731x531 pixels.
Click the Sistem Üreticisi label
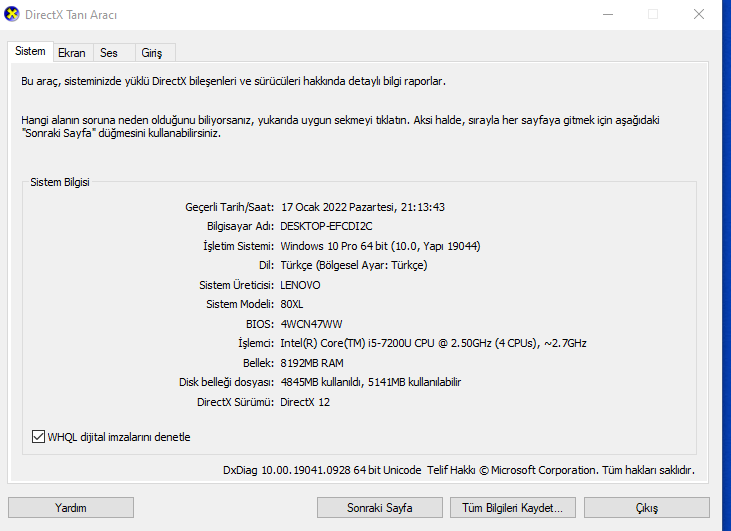(236, 285)
